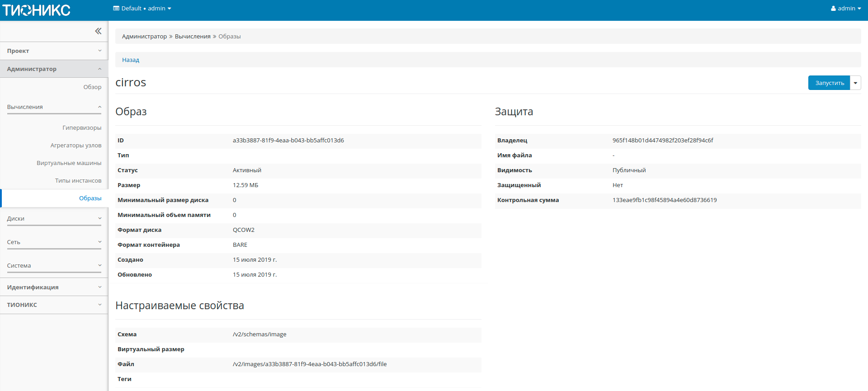The height and width of the screenshot is (391, 868).
Task: Expand the Сеть sidebar group
Action: [x=54, y=242]
